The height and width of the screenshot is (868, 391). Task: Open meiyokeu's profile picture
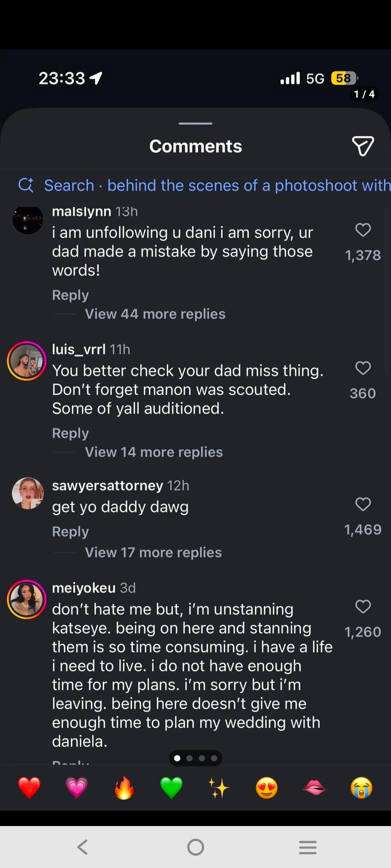coord(27,599)
